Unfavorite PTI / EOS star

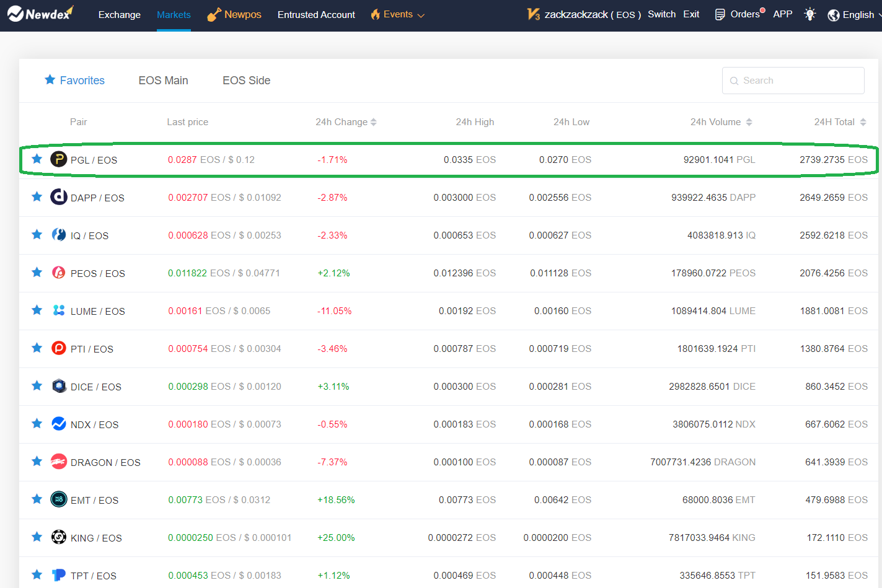coord(37,348)
